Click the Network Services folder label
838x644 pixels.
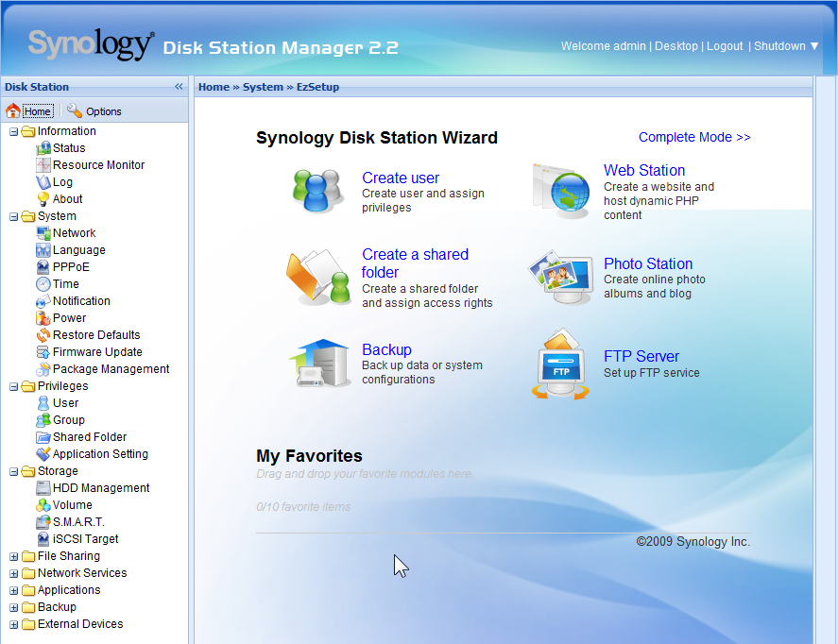(82, 573)
